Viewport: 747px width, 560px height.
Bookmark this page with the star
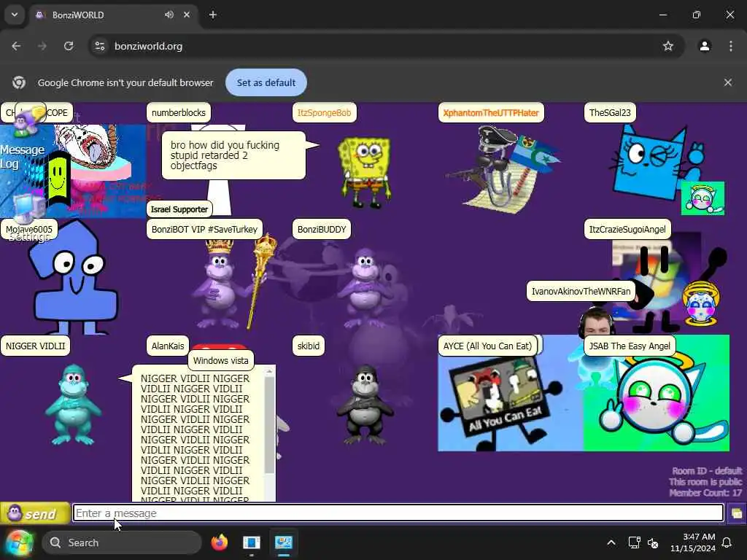point(668,46)
